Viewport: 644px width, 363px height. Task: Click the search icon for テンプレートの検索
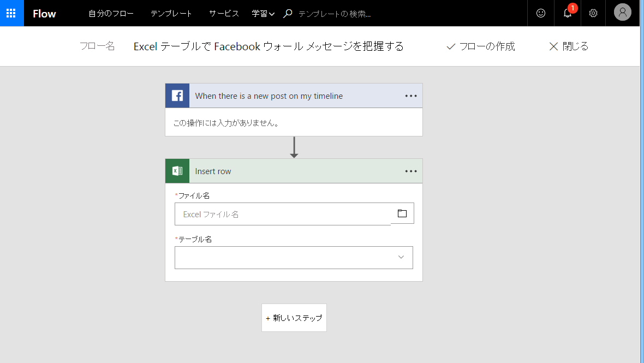click(287, 13)
